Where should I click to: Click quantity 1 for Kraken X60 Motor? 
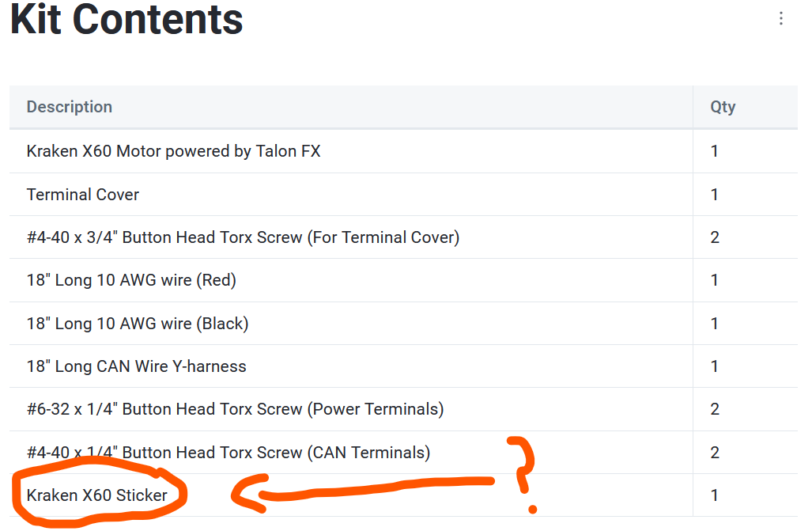tap(714, 151)
